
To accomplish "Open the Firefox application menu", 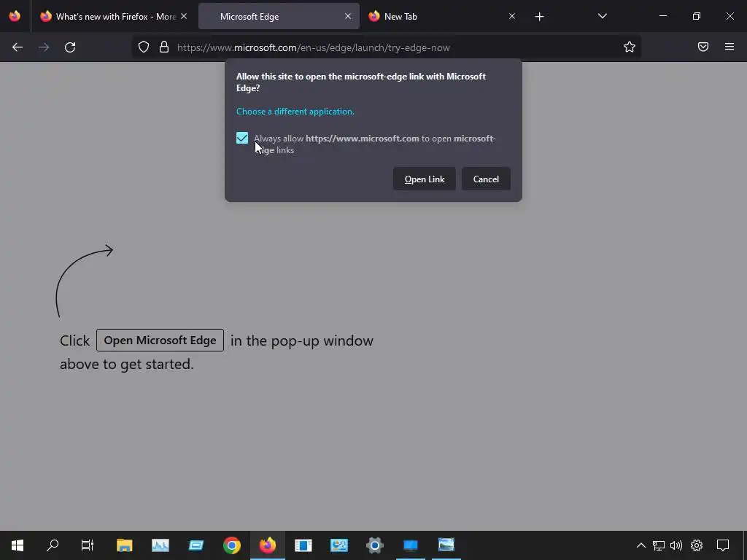I will coord(729,47).
